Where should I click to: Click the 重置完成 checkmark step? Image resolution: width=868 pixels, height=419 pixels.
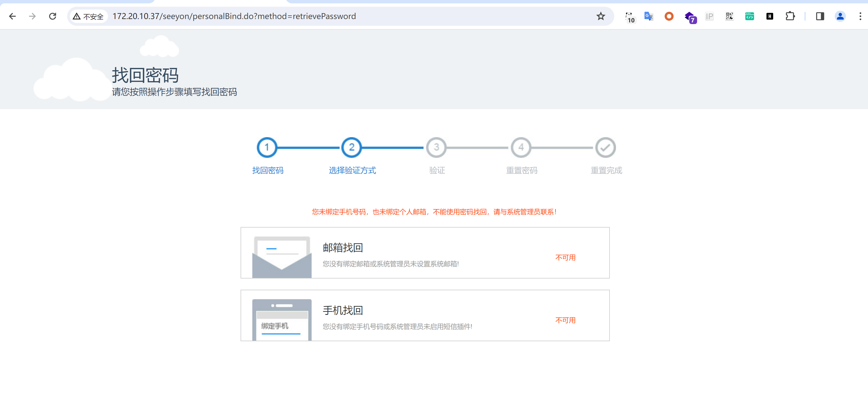(606, 147)
